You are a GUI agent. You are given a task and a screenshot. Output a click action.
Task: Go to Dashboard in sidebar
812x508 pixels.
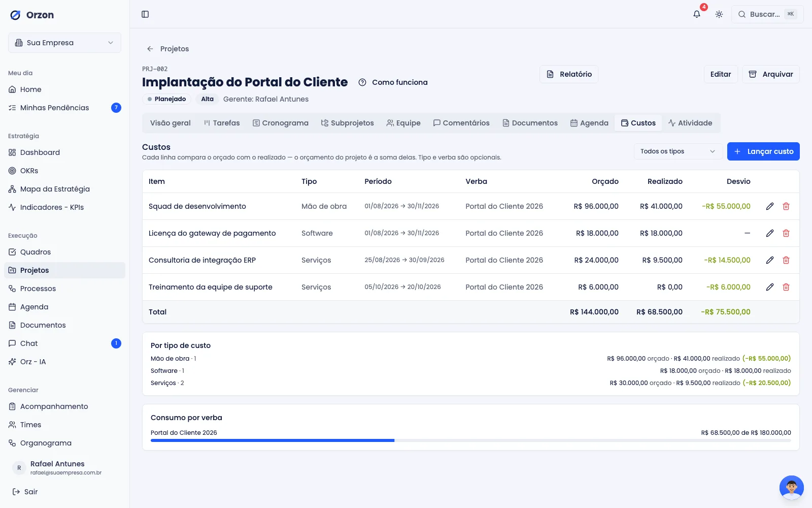pyautogui.click(x=64, y=152)
